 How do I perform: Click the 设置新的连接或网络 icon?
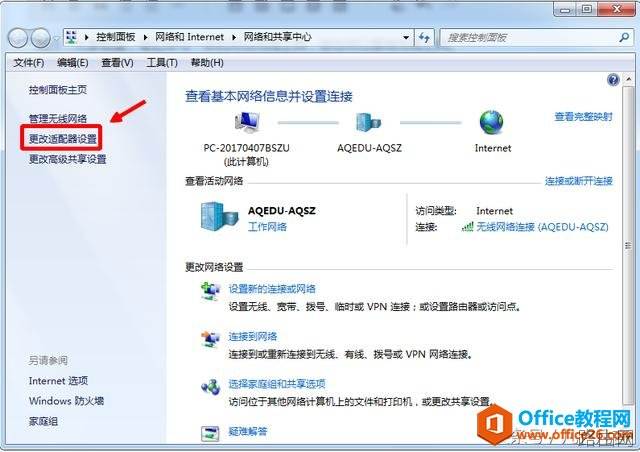coord(211,291)
